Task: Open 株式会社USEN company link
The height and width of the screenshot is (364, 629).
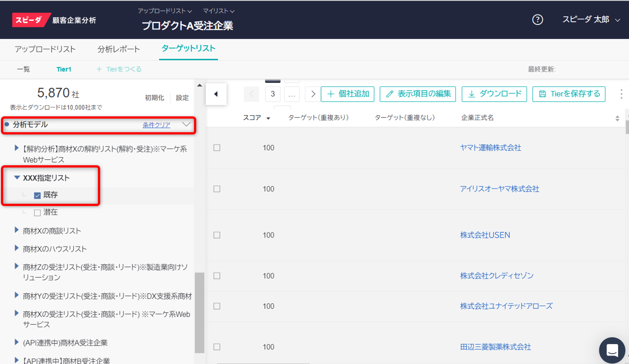Action: [485, 235]
